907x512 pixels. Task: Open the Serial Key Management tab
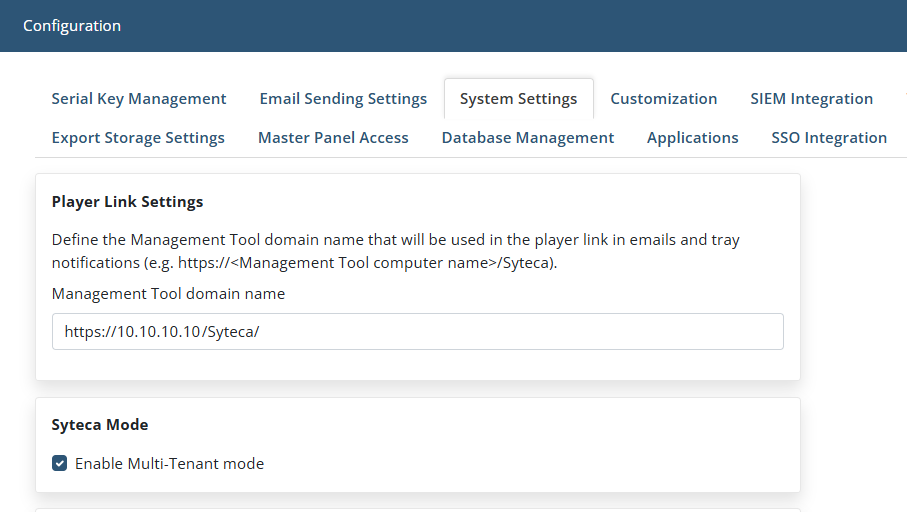coord(139,99)
